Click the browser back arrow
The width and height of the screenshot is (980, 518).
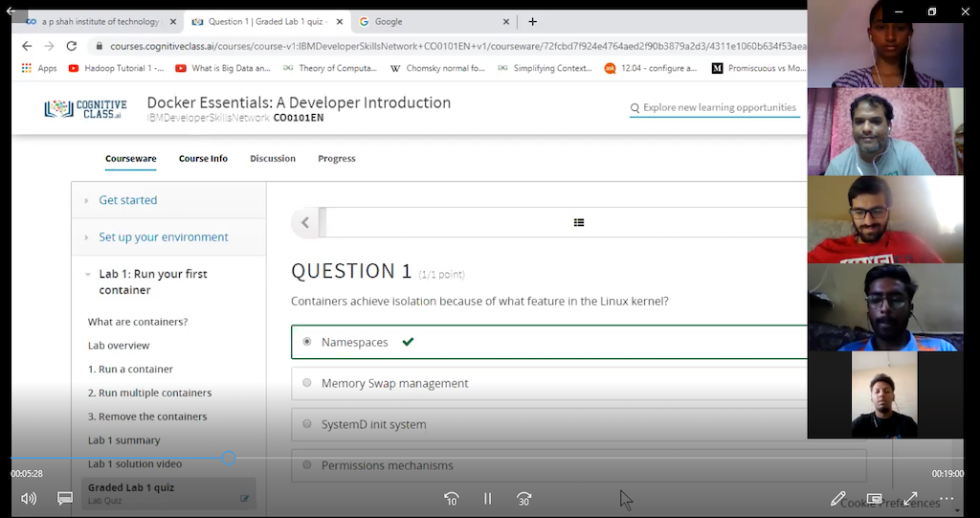pyautogui.click(x=26, y=46)
